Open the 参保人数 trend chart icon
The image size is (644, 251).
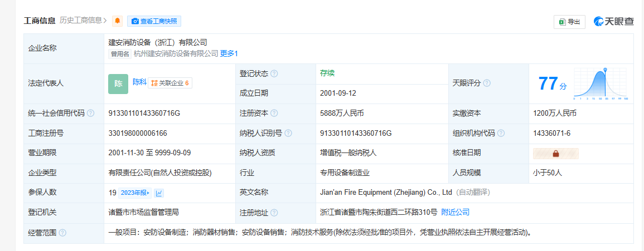point(159,193)
